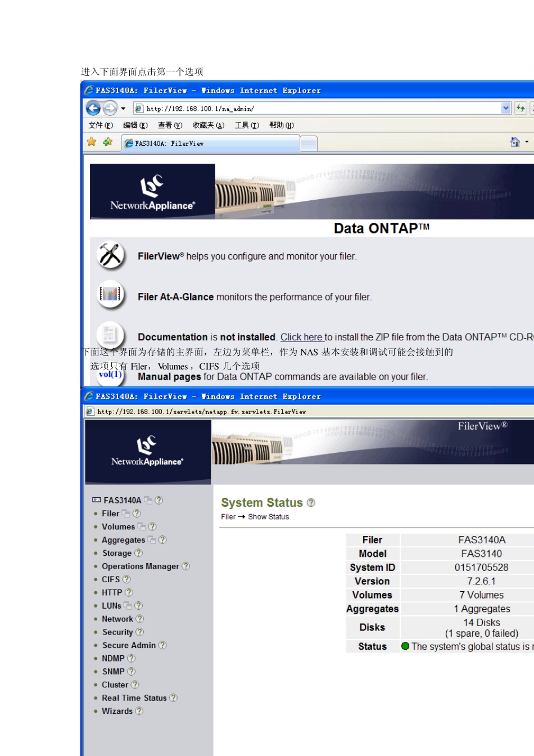Viewport: 534px width, 756px height.
Task: Open the Cluster sidebar item
Action: coord(115,685)
